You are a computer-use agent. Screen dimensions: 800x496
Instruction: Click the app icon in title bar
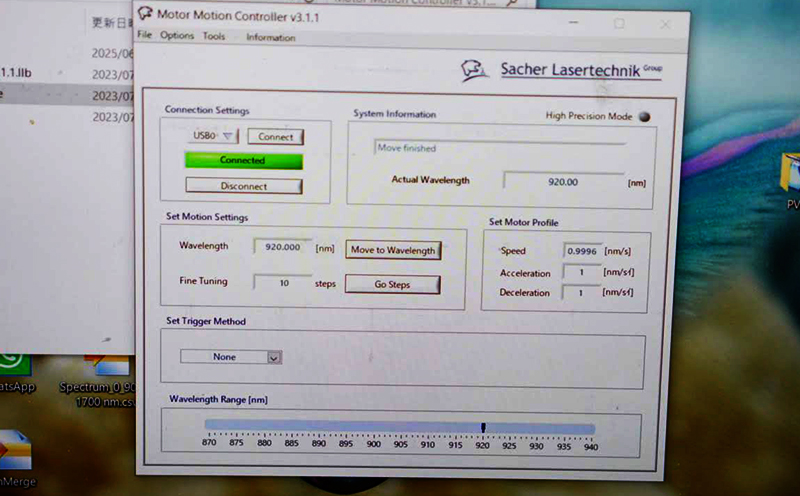point(145,15)
